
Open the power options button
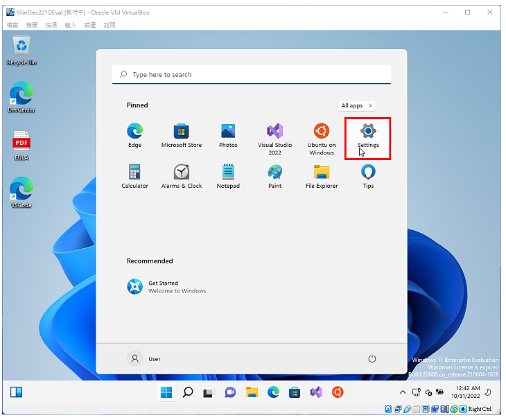click(372, 359)
